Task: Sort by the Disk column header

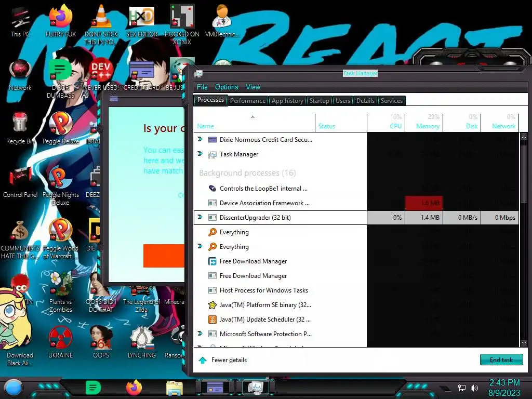Action: coord(462,123)
